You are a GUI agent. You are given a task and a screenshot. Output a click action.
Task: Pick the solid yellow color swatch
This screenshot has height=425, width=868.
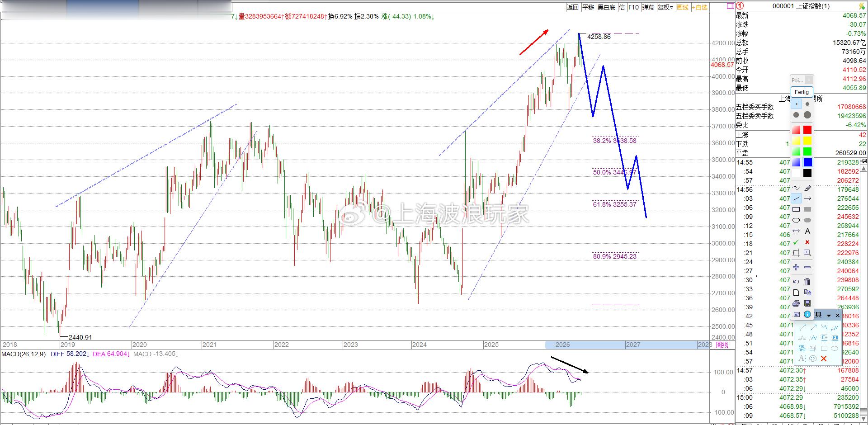(807, 141)
